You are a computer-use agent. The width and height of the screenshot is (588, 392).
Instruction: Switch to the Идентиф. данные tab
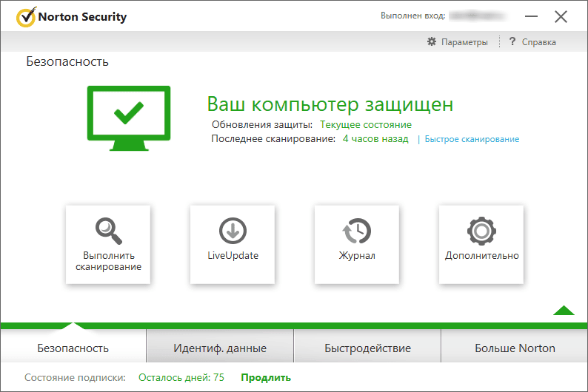(x=220, y=348)
